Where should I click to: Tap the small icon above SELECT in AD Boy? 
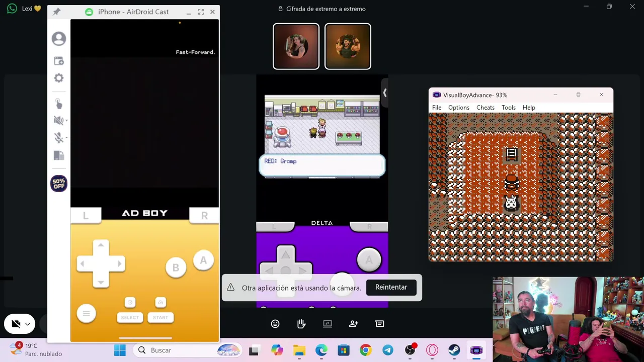130,302
